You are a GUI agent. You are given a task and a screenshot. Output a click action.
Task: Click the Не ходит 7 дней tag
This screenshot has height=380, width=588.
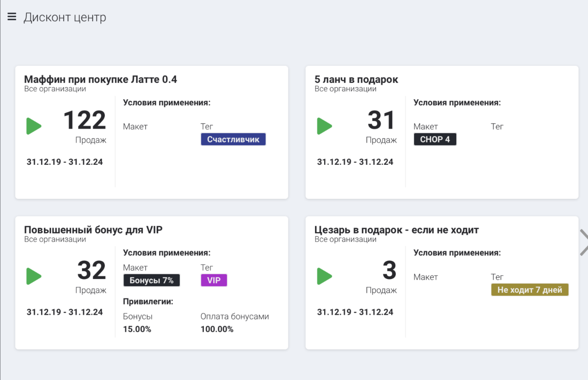[x=529, y=290]
